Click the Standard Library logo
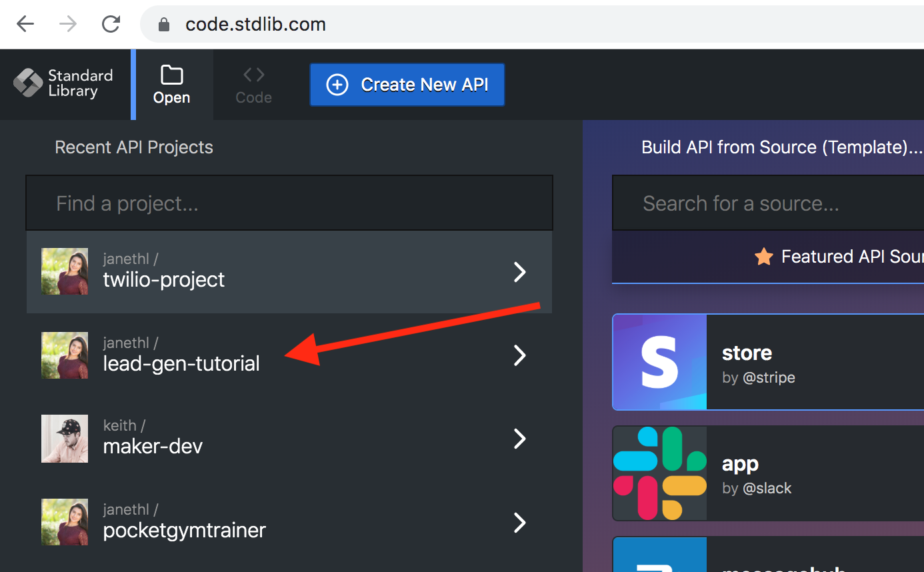The width and height of the screenshot is (924, 572). pos(63,83)
